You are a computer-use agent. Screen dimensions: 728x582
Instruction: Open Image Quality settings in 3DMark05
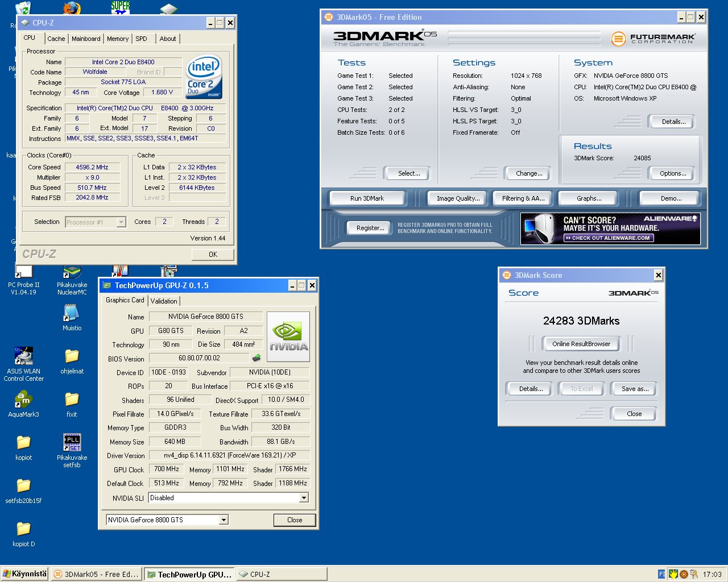[458, 198]
